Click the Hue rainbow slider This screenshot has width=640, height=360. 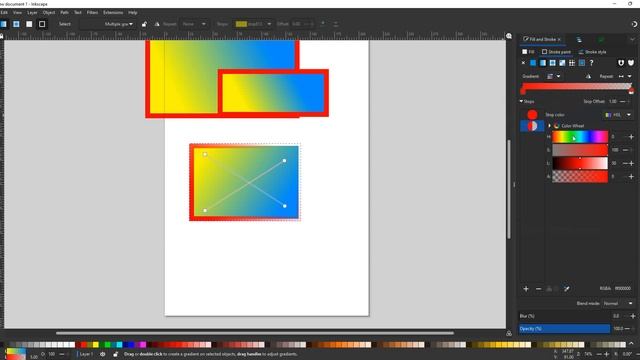[580, 137]
